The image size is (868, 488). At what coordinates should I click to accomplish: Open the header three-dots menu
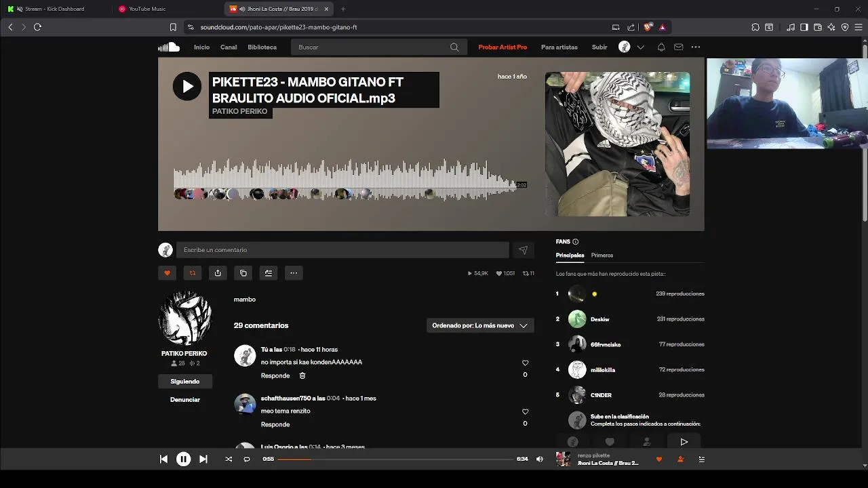click(x=696, y=47)
